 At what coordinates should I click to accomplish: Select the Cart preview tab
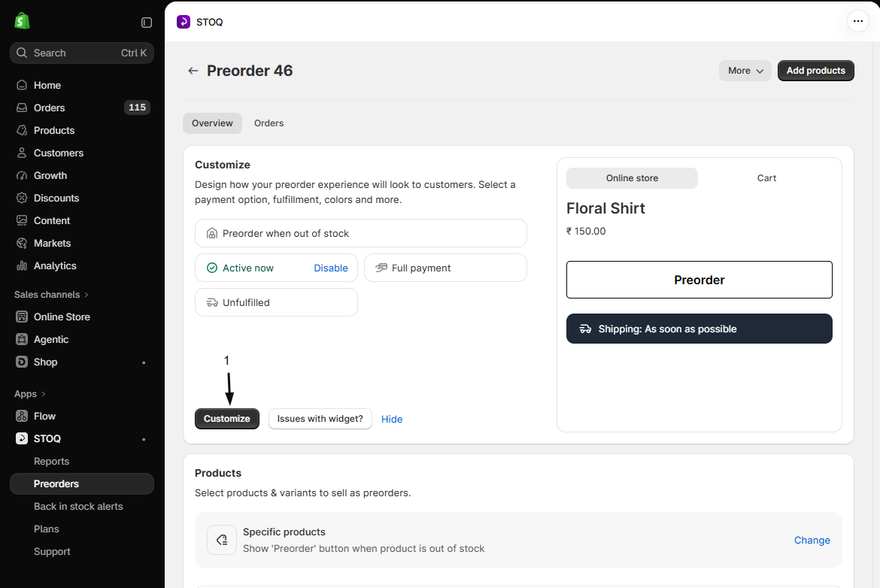click(x=766, y=178)
